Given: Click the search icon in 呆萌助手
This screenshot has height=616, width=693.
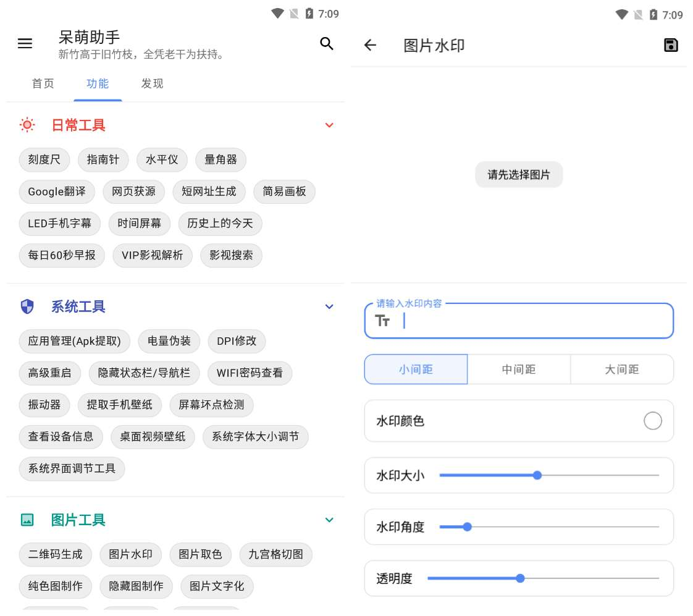Looking at the screenshot, I should point(327,43).
